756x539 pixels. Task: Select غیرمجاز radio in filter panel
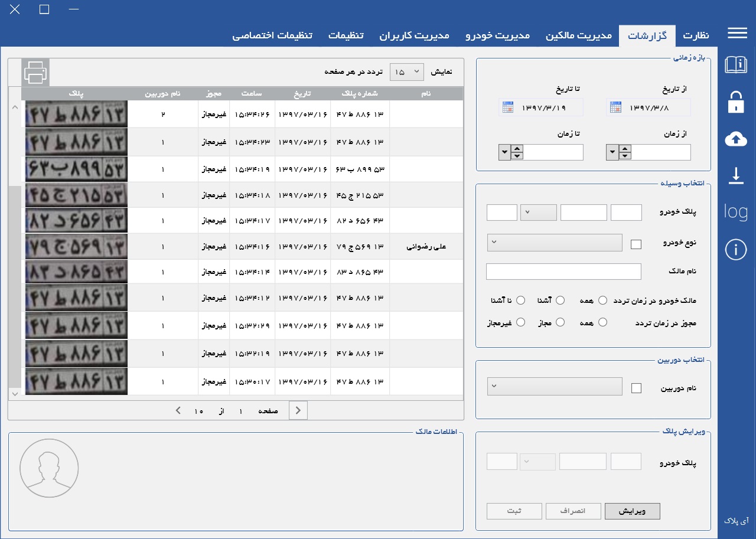(x=520, y=322)
